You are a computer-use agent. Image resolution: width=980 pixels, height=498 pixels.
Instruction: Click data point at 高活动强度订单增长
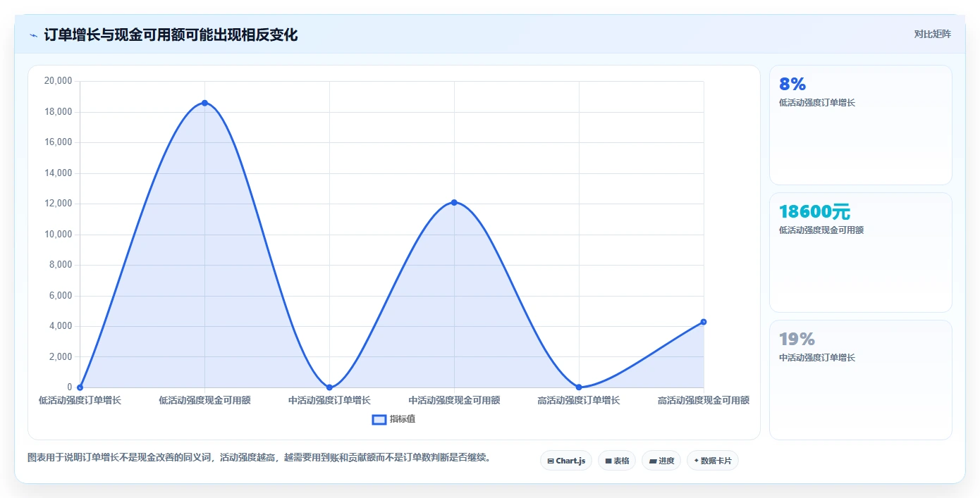click(x=579, y=387)
